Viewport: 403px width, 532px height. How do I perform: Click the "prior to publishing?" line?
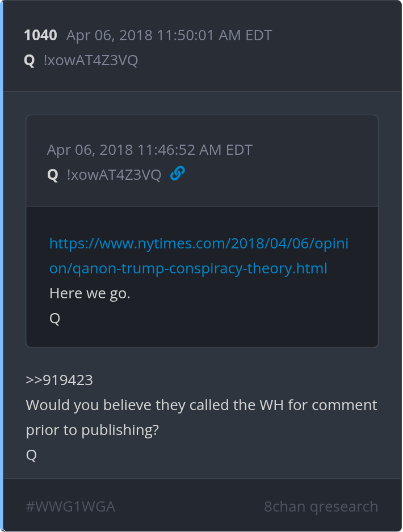pyautogui.click(x=93, y=430)
